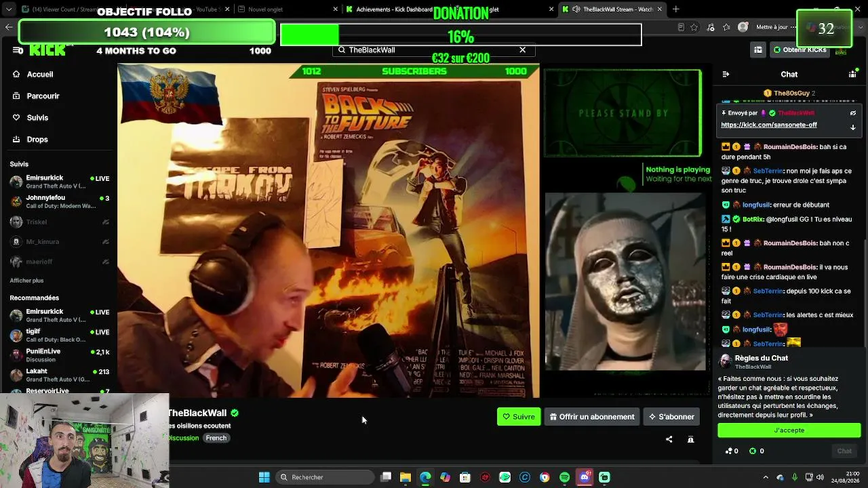Click the search field containing TheBlackWall
The width and height of the screenshot is (868, 488).
(x=434, y=50)
